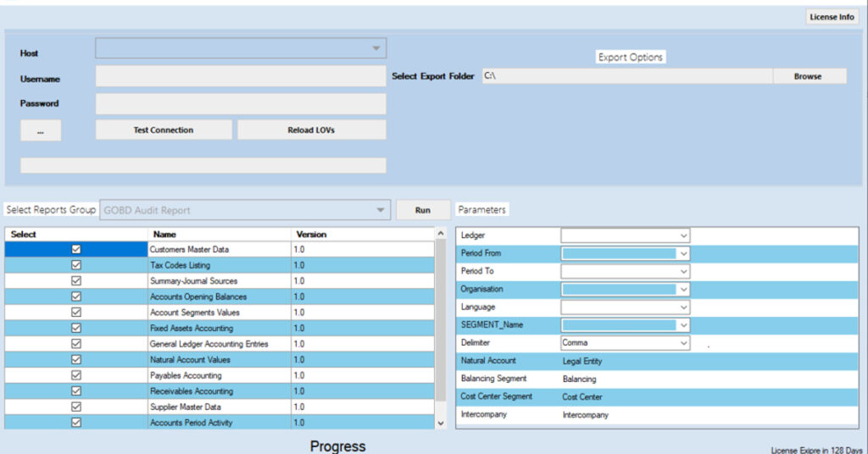The width and height of the screenshot is (868, 454).
Task: Click the Select Export Folder path field
Action: [x=626, y=76]
